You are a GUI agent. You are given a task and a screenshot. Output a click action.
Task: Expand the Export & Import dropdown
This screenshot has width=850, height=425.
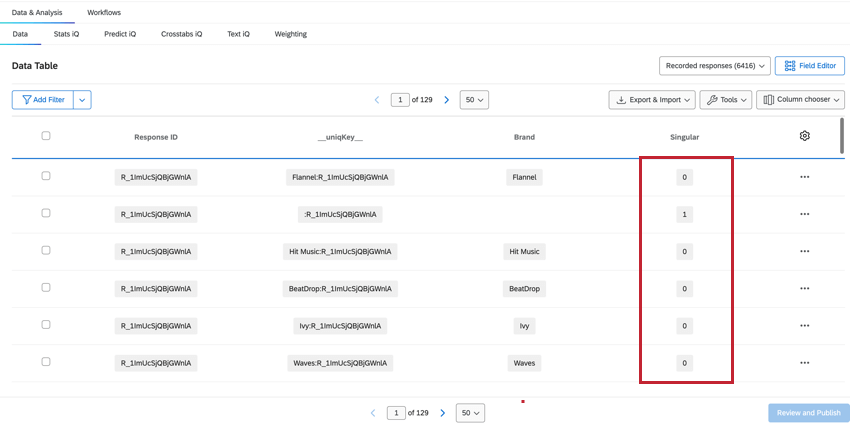651,100
